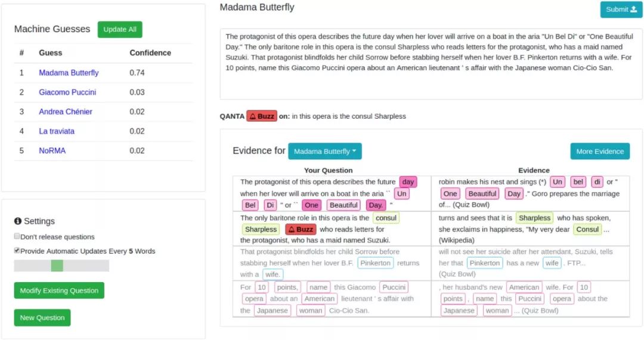Click the More Evidence button
Viewport: 644px width, 340px height.
click(x=600, y=151)
